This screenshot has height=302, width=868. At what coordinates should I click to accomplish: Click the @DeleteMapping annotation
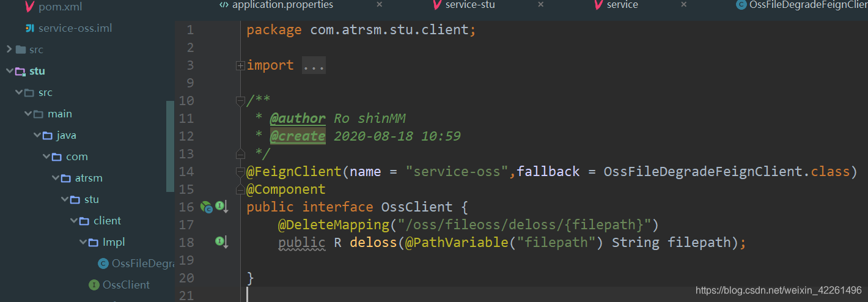point(334,225)
